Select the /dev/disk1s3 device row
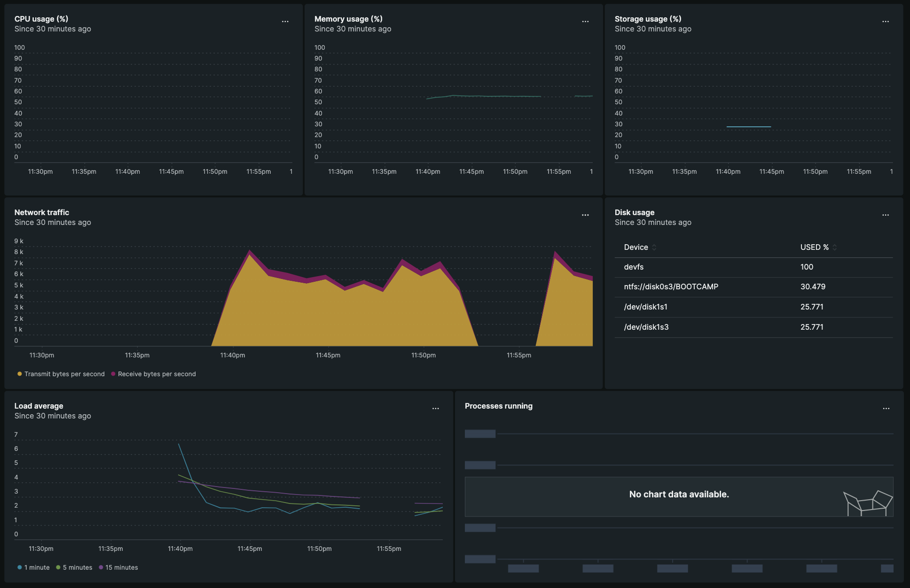The width and height of the screenshot is (910, 588). coord(753,327)
